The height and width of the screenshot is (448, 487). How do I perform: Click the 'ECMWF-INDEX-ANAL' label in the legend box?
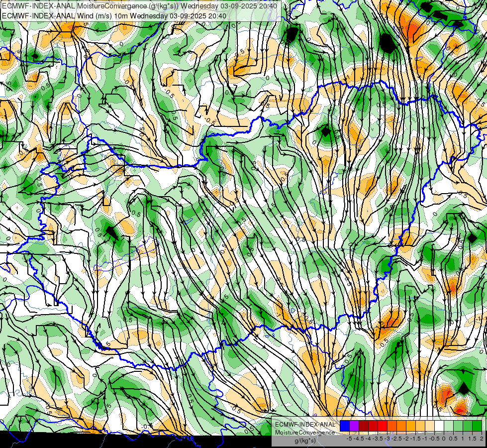coord(305,425)
